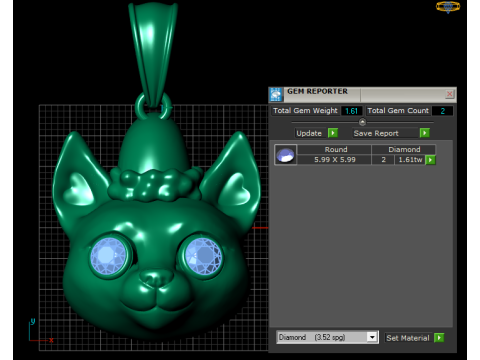This screenshot has height=360, width=480.
Task: Click the green arrow beside Save Report
Action: pyautogui.click(x=424, y=133)
